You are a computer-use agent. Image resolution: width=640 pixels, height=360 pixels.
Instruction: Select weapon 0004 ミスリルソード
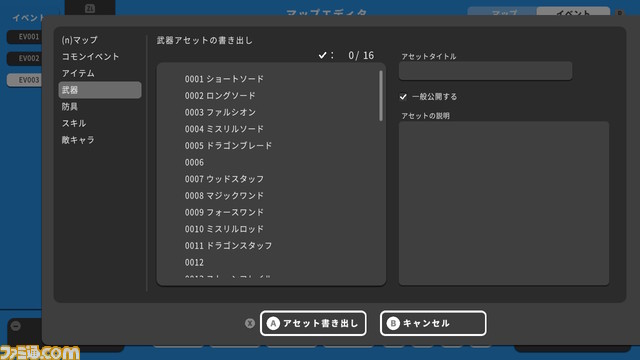[x=224, y=129]
